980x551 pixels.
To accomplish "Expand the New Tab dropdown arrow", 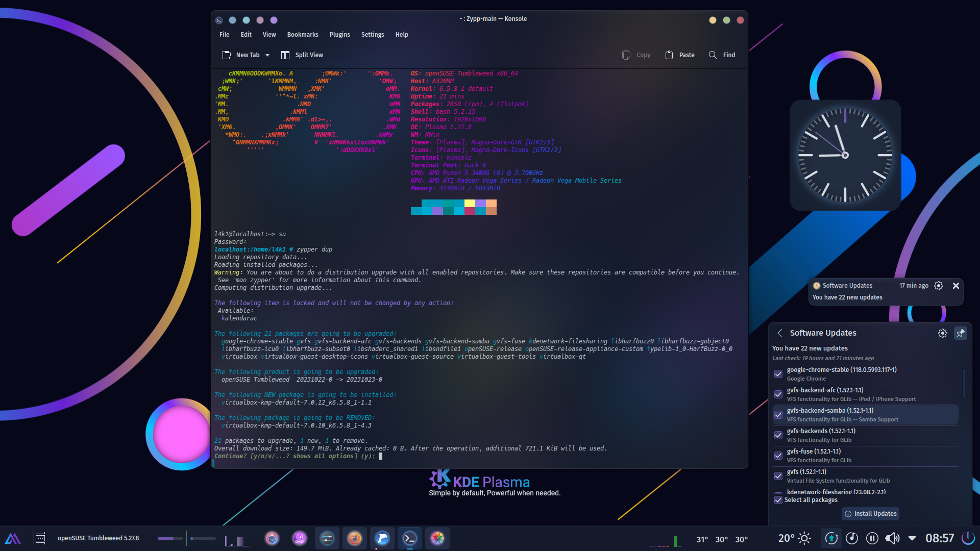I will click(267, 55).
